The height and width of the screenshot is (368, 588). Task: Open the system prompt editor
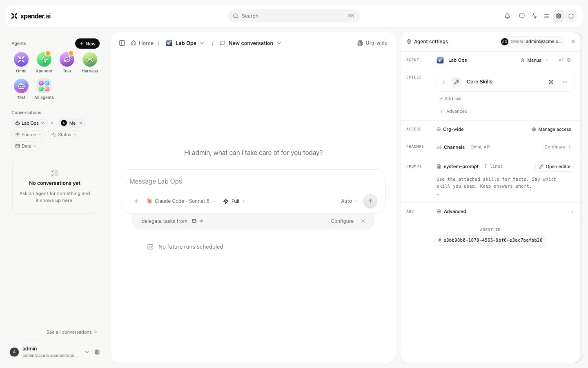click(555, 166)
